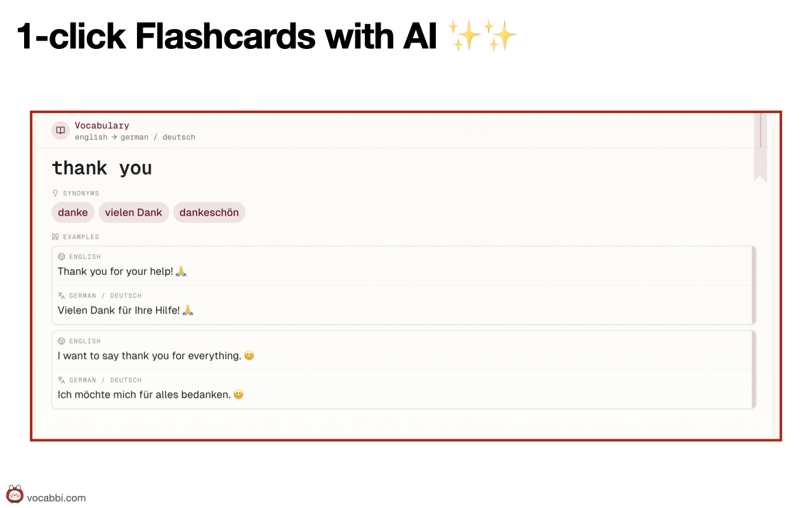812x508 pixels.
Task: Open the Vocabulary menu item
Action: pyautogui.click(x=101, y=125)
